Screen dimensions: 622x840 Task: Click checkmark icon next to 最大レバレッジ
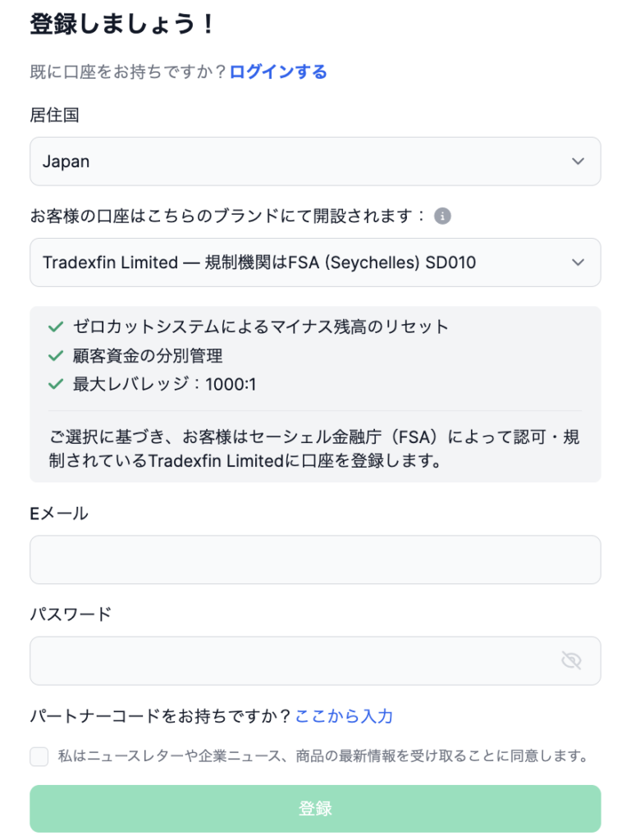(x=56, y=384)
